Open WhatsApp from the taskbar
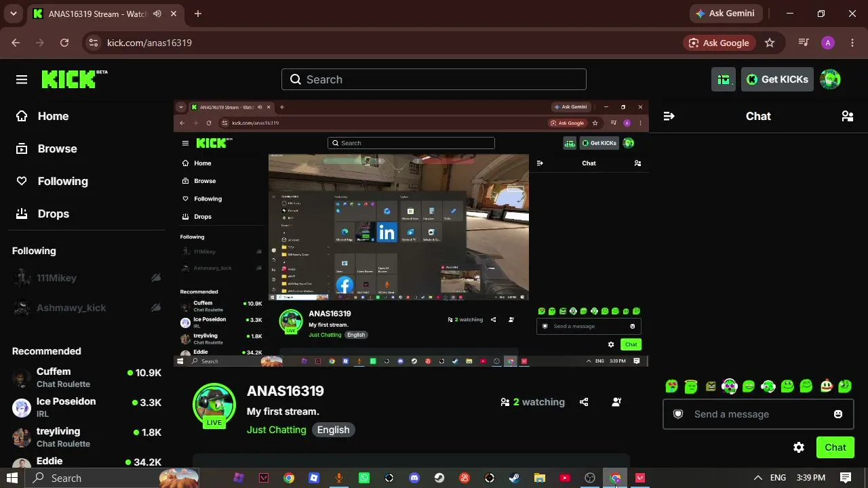The width and height of the screenshot is (868, 488). click(x=364, y=478)
